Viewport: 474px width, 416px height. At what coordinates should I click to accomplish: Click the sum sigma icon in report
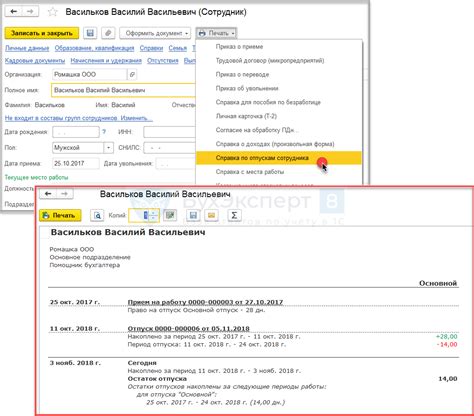(234, 215)
